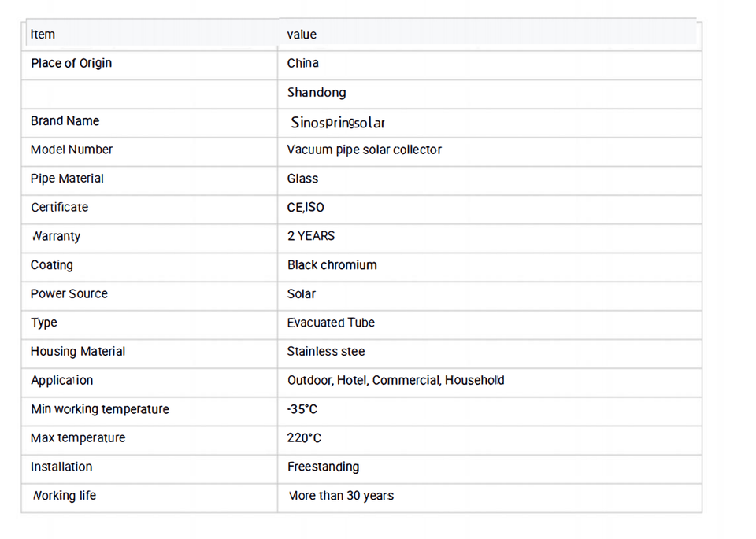Select the 'Power Source' label cell
Screen dimensions: 756x539
coord(69,293)
